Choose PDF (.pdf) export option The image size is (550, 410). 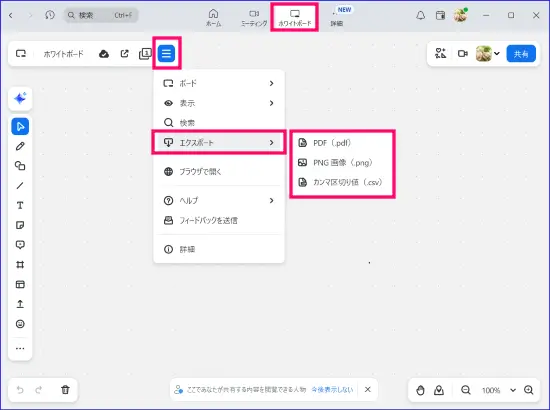[x=342, y=143]
